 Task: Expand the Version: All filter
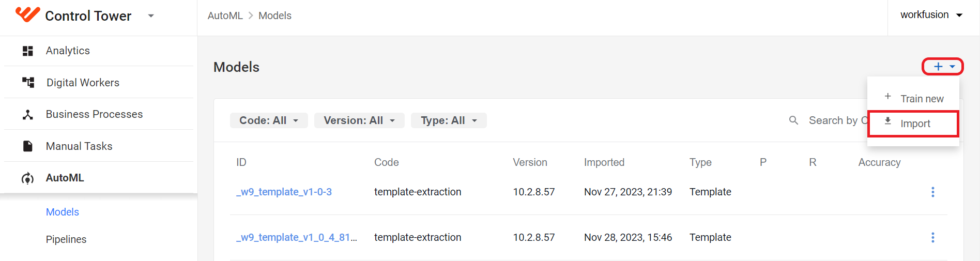point(359,120)
